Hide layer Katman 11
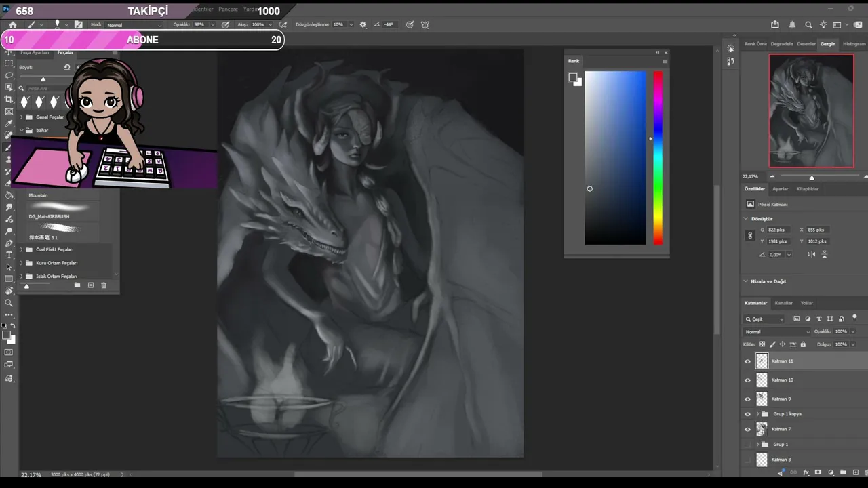The width and height of the screenshot is (868, 488). click(x=748, y=361)
